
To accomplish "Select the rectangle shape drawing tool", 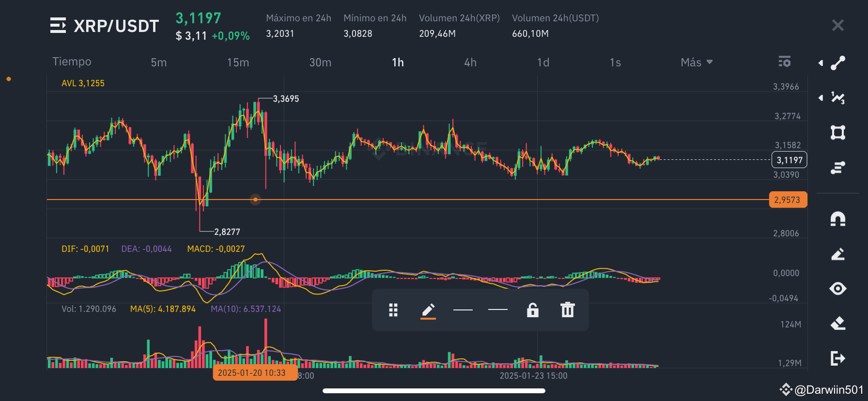I will coord(838,133).
